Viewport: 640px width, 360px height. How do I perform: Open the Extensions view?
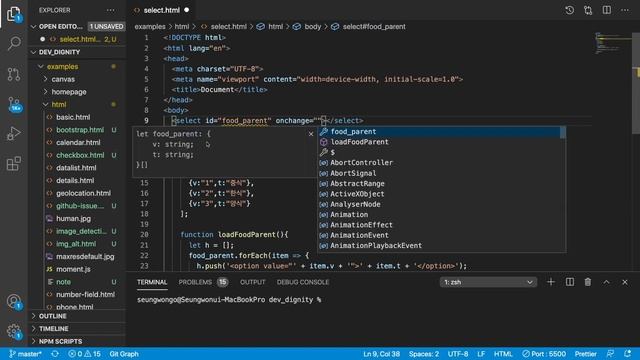tap(14, 163)
